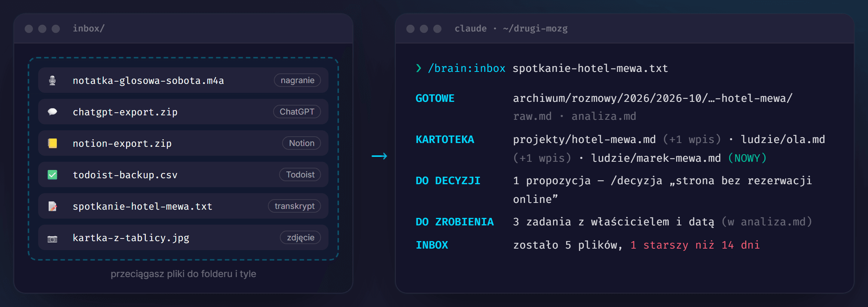The width and height of the screenshot is (868, 307).
Task: Click the DO ZROBIENIA label
Action: point(455,222)
